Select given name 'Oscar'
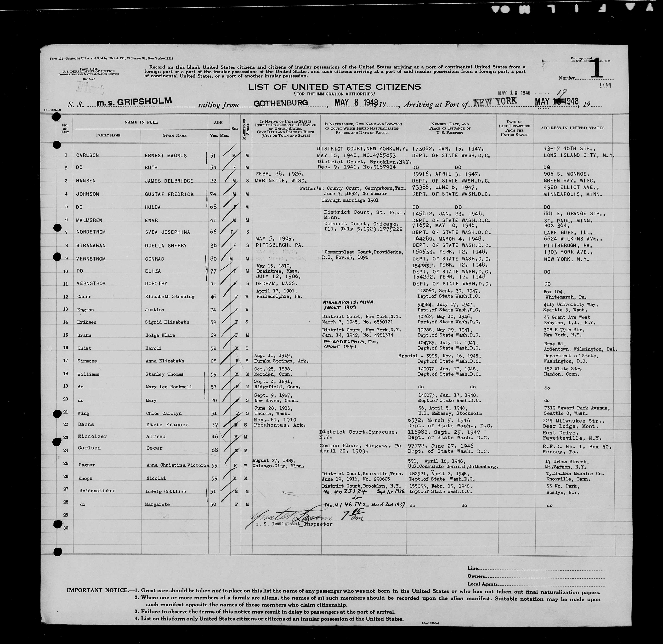 tap(154, 448)
